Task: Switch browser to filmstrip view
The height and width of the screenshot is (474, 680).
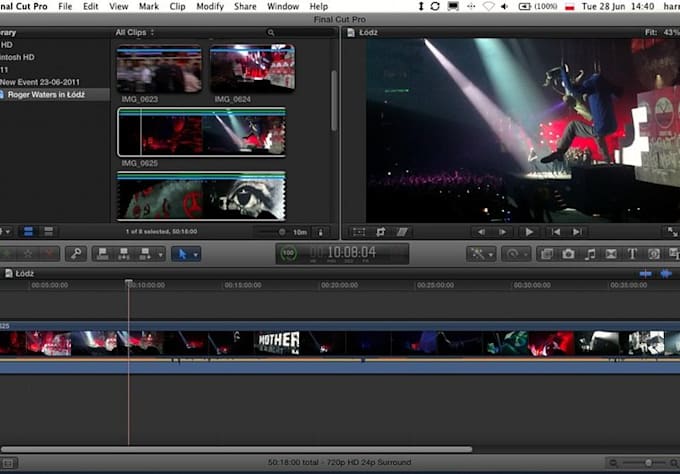Action: (x=28, y=232)
